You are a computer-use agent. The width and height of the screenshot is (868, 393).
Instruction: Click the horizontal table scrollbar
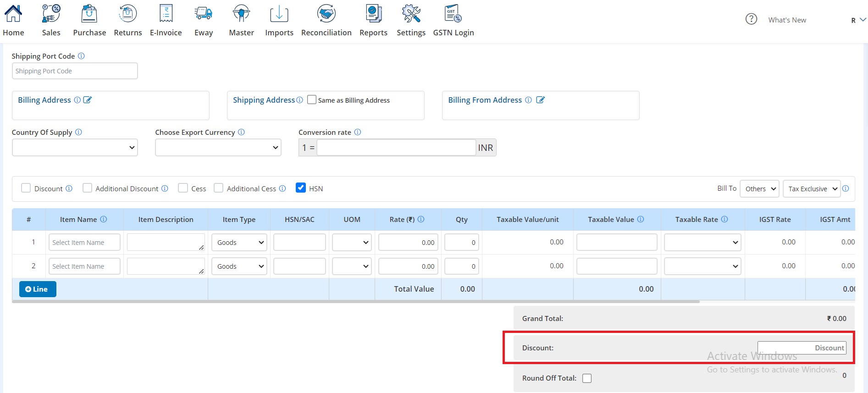point(356,302)
